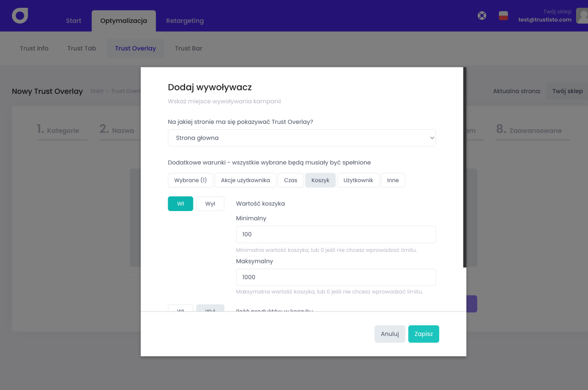The height and width of the screenshot is (390, 588).
Task: Show the Wybrane (1) conditions filter
Action: (x=190, y=180)
